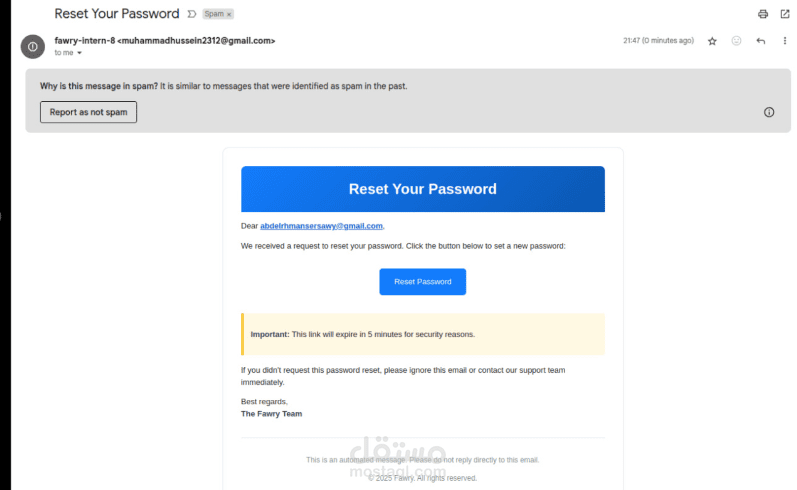Add an emoji reaction to the email
This screenshot has height=490, width=797.
[737, 41]
